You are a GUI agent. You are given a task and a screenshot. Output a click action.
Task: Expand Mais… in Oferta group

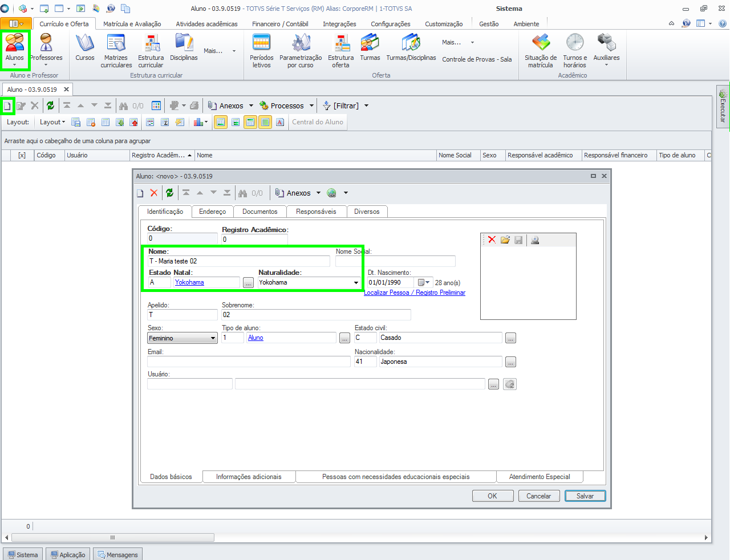pyautogui.click(x=458, y=42)
